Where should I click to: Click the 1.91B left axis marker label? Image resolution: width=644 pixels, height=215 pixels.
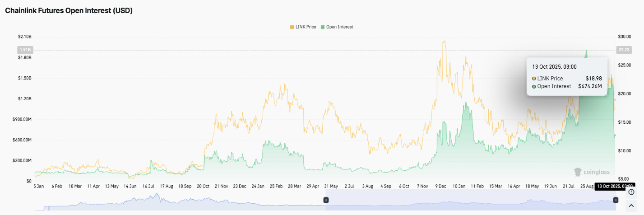click(24, 50)
